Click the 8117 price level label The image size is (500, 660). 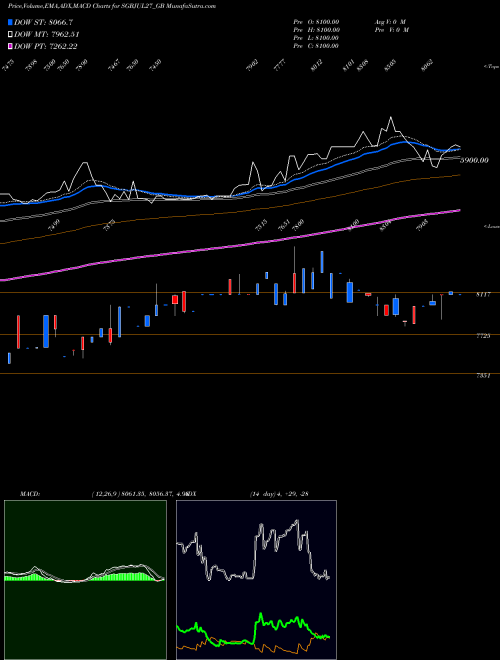click(483, 295)
